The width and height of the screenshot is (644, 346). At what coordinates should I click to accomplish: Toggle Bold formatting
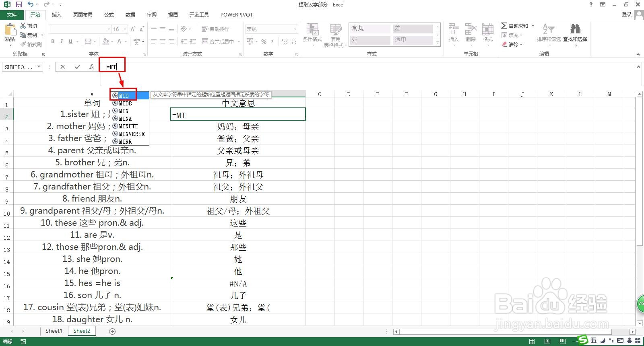pos(53,41)
